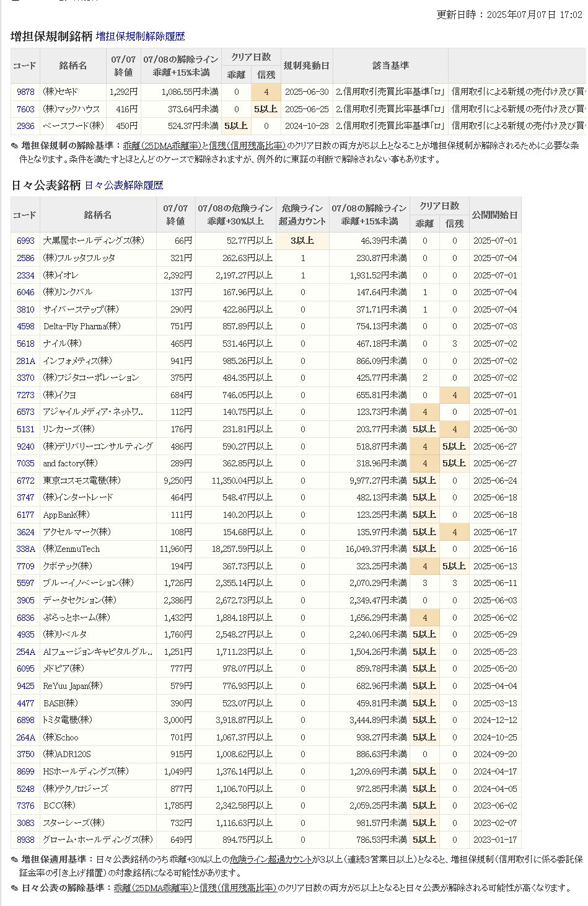The width and height of the screenshot is (588, 906).
Task: Select the 5597 code link
Action: (25, 583)
